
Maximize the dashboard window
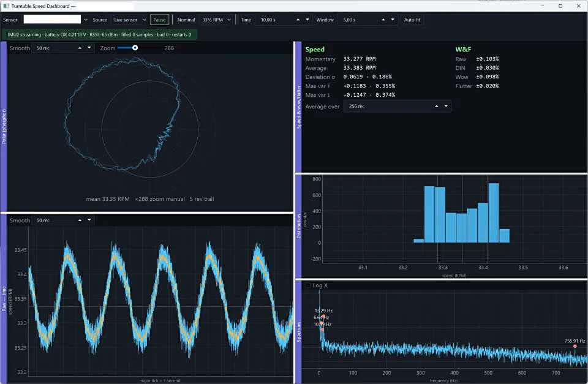click(x=560, y=6)
